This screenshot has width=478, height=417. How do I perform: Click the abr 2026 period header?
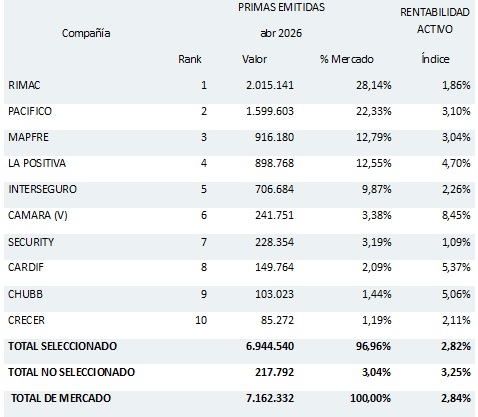pyautogui.click(x=281, y=33)
